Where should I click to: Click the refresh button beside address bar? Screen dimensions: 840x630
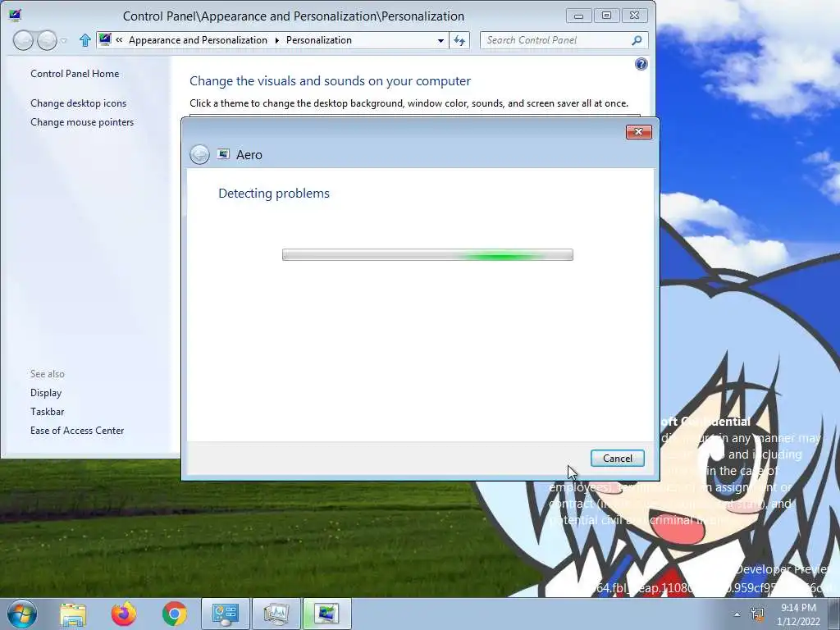[459, 40]
